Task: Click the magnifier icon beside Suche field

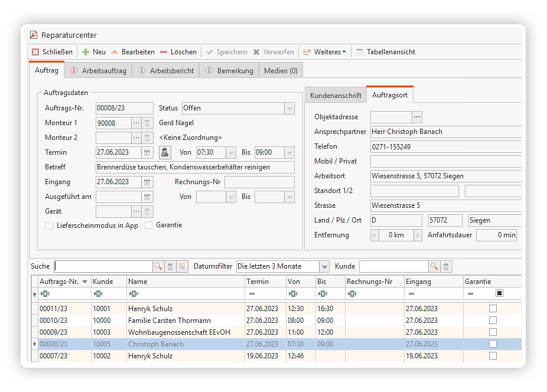Action: (x=158, y=267)
